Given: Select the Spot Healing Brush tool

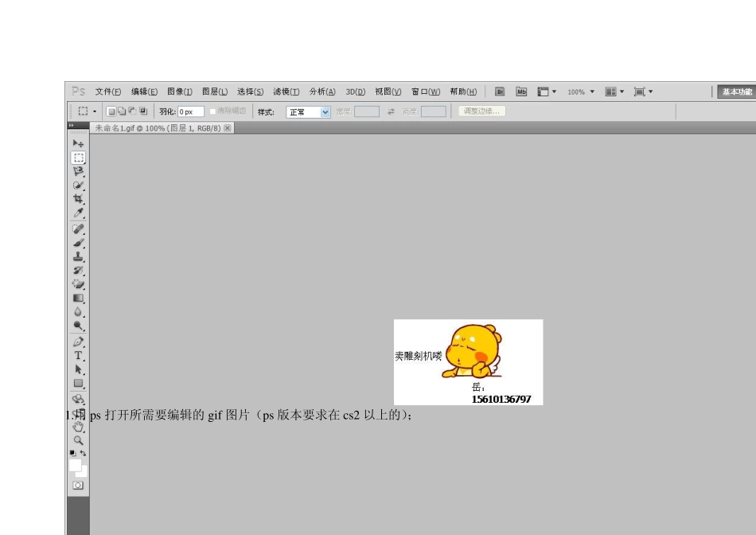Looking at the screenshot, I should click(x=79, y=228).
